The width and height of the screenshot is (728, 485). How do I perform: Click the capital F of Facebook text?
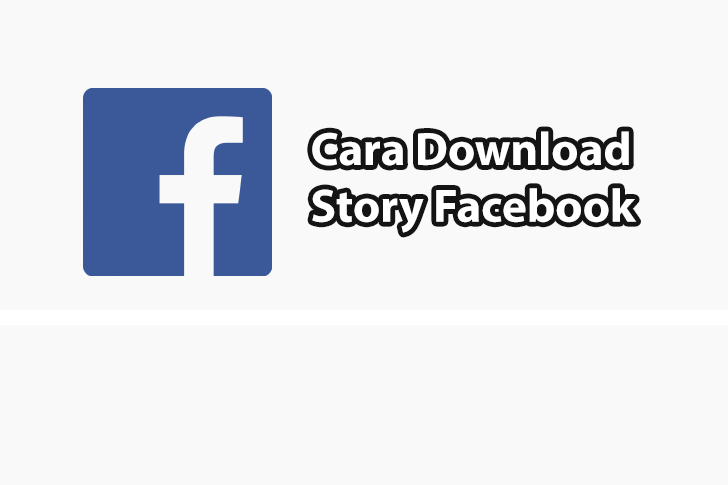tap(447, 206)
